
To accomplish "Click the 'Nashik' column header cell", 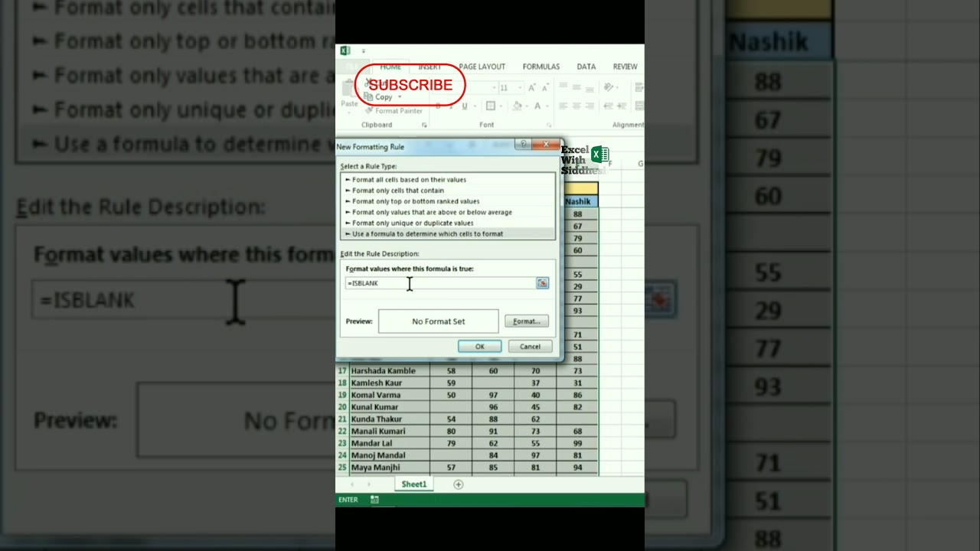I will 577,201.
